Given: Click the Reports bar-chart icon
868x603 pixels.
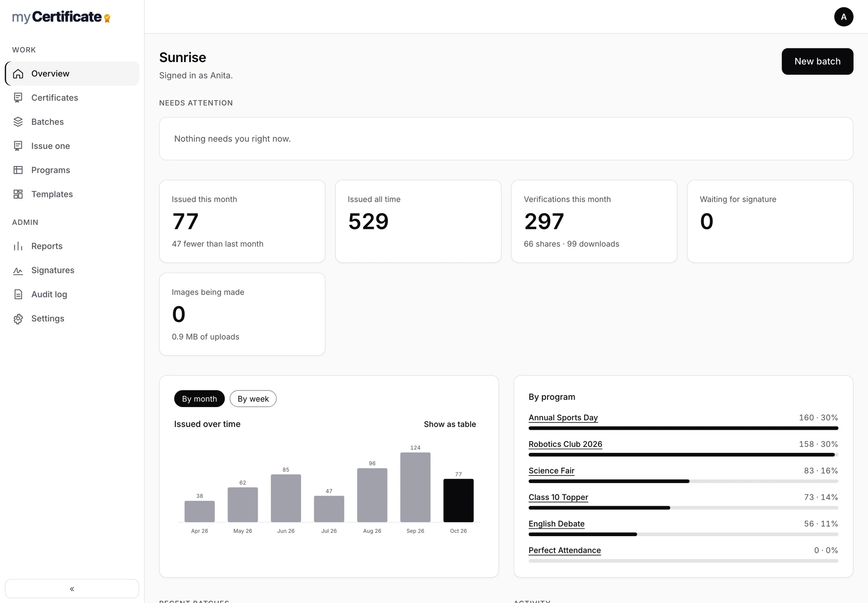Looking at the screenshot, I should pyautogui.click(x=18, y=246).
